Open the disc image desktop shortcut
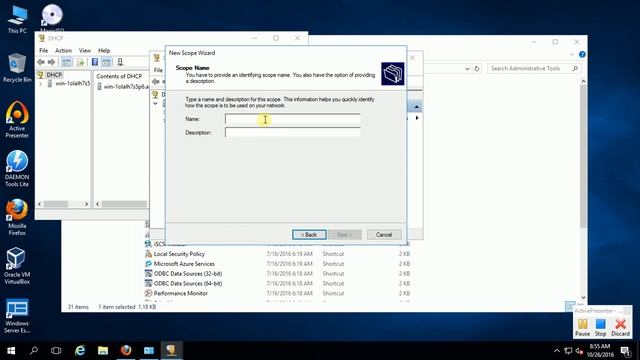 [52, 16]
